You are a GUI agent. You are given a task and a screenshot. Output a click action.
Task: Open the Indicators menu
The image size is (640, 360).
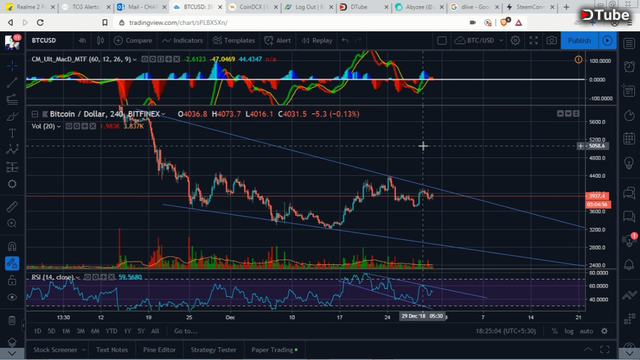(182, 40)
